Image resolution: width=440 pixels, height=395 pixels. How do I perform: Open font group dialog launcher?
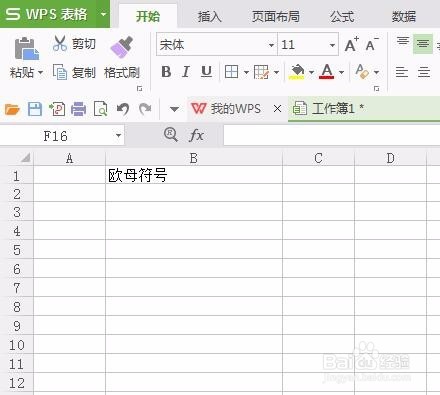(376, 88)
